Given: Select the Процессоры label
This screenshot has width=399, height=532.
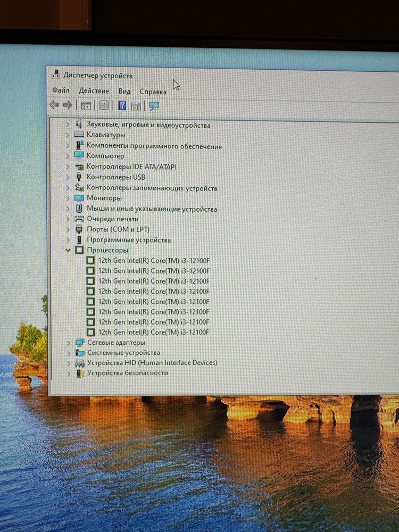Looking at the screenshot, I should point(107,250).
